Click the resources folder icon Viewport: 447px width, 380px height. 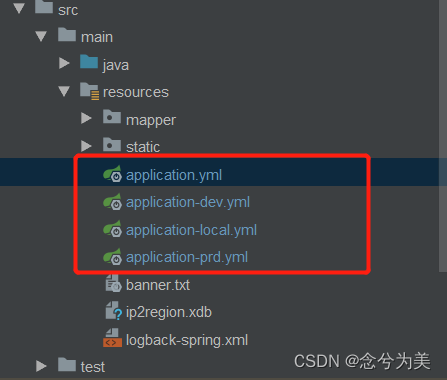coord(90,91)
